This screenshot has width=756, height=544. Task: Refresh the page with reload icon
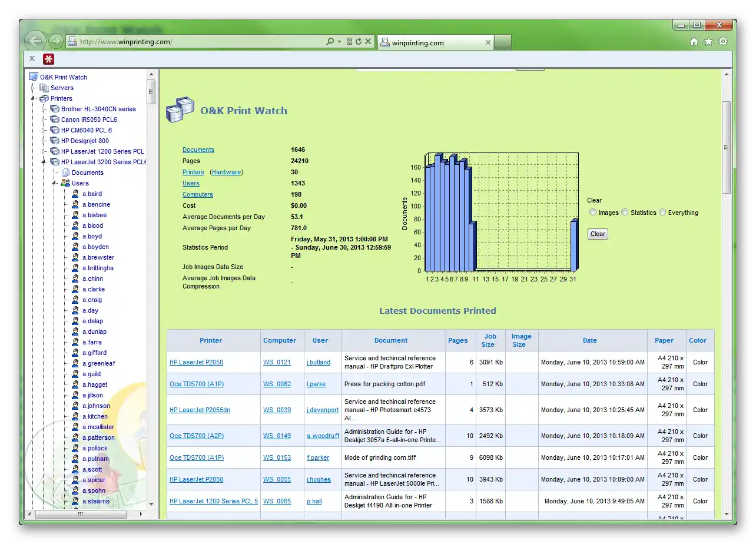click(x=359, y=42)
